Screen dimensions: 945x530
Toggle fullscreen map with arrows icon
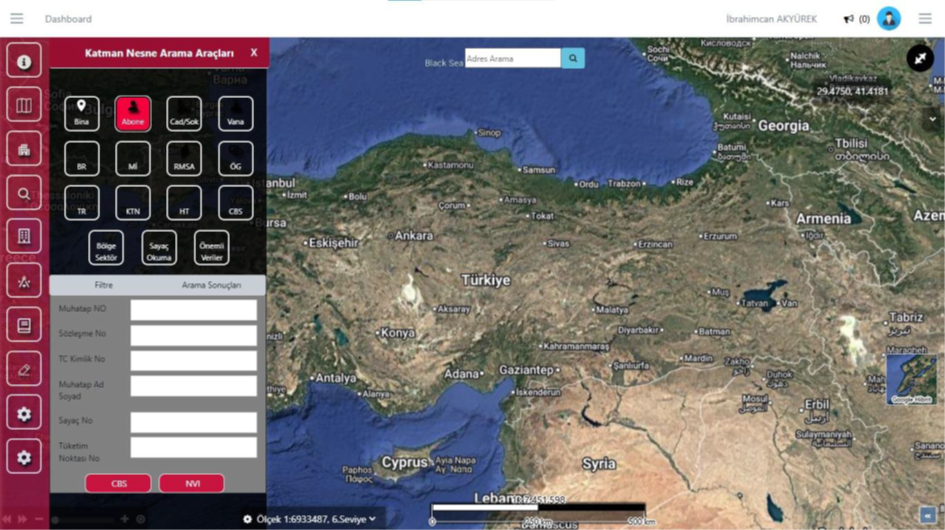point(919,58)
